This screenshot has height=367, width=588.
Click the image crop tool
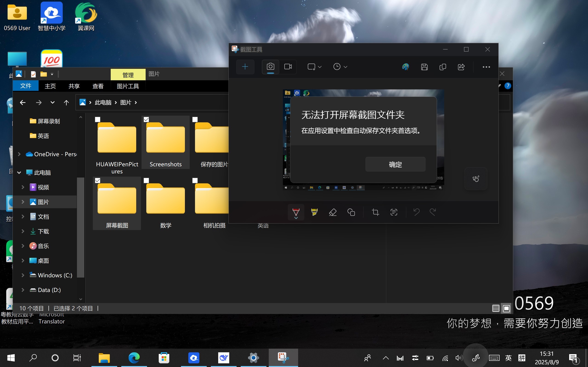[x=375, y=212]
